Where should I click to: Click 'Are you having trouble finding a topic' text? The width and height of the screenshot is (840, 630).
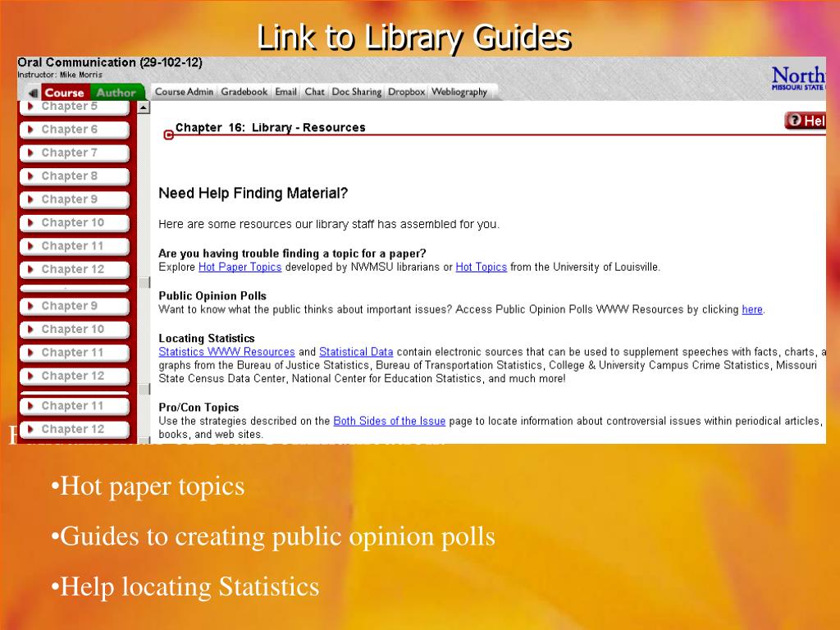[293, 253]
